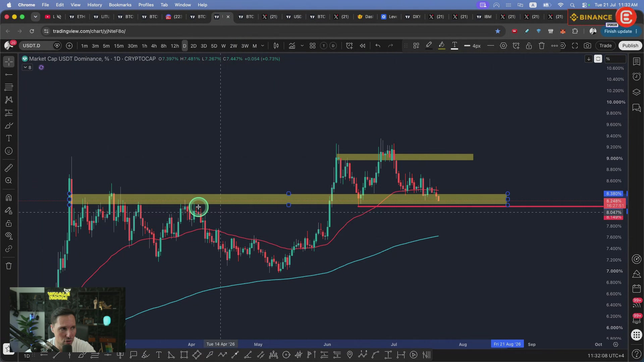Switch to the IBM browser tab
The width and height of the screenshot is (644, 362).
(484, 17)
